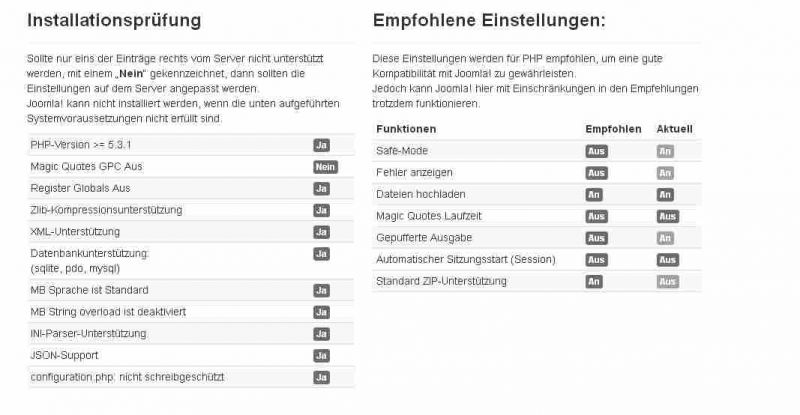Select the Datenbankunterstützung row label

89,261
